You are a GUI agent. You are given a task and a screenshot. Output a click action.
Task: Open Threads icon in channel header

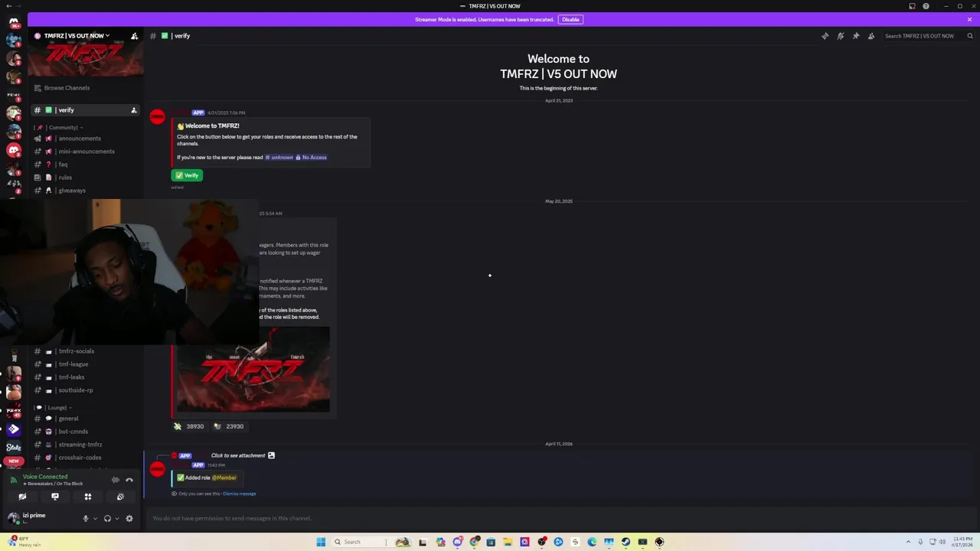pyautogui.click(x=825, y=36)
